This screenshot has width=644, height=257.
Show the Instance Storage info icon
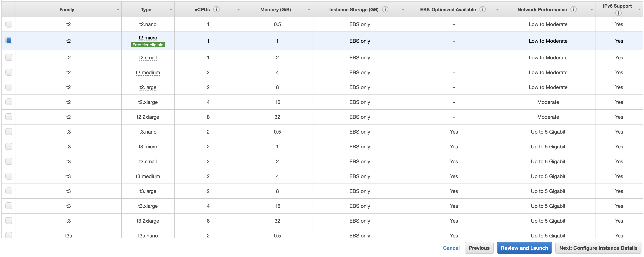pyautogui.click(x=385, y=9)
